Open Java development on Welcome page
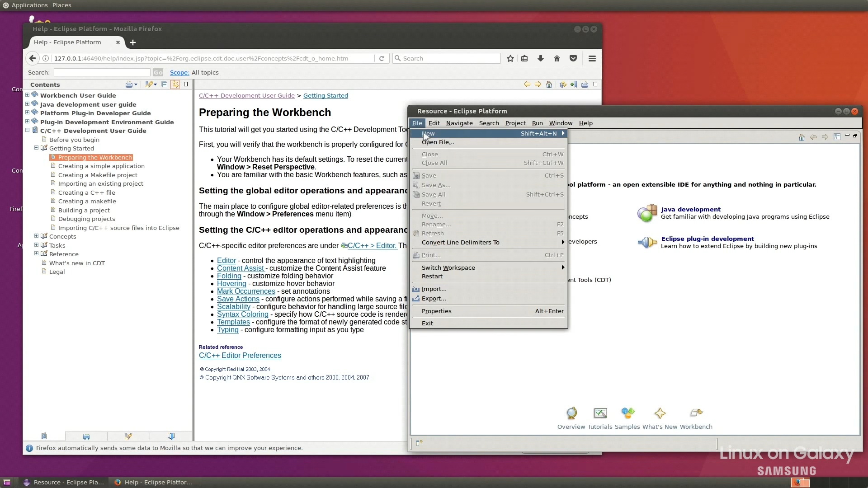 coord(691,210)
